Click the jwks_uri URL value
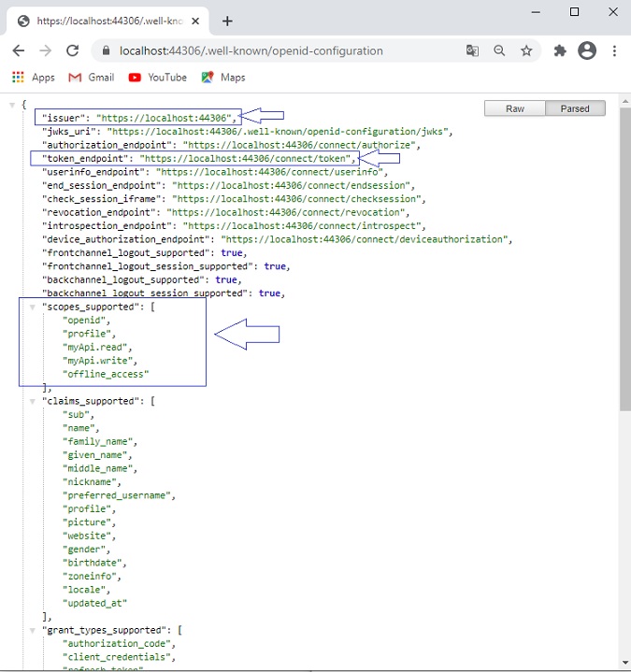 click(277, 132)
